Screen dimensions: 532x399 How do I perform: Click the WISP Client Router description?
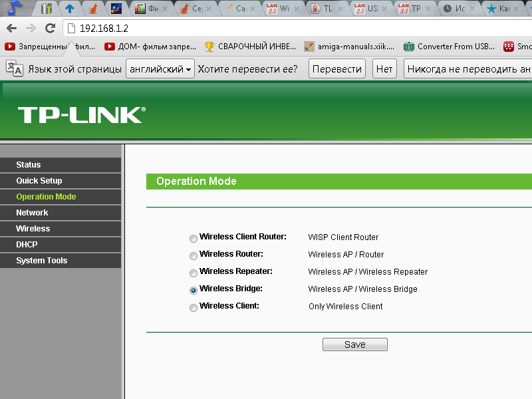pos(343,237)
